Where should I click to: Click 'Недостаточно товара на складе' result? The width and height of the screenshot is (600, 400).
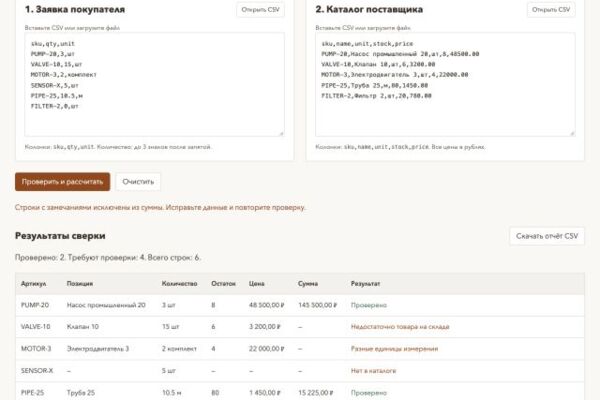point(400,327)
